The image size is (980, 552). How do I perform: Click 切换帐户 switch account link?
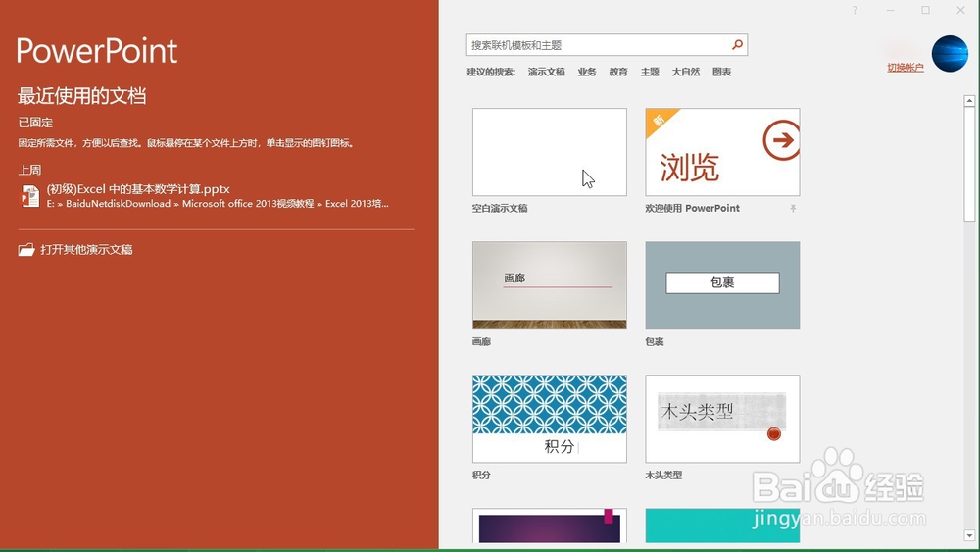pos(905,68)
